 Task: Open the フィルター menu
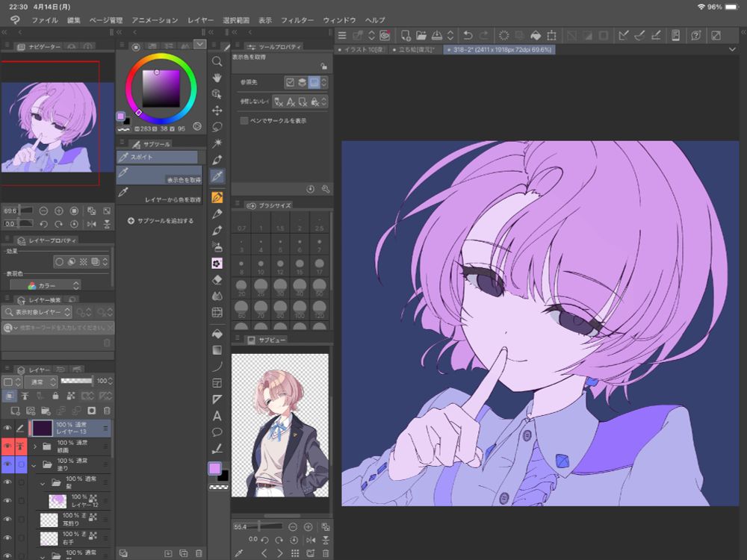(x=298, y=20)
